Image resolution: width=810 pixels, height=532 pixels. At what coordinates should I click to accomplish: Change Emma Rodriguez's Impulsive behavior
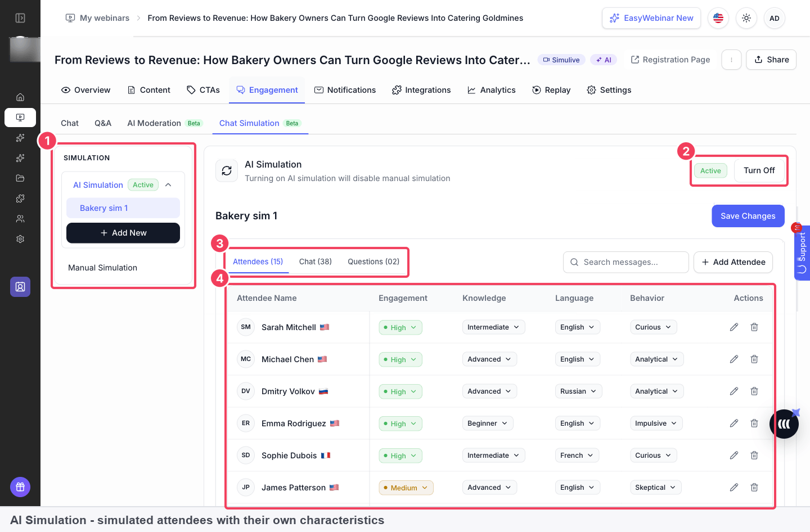[656, 423]
